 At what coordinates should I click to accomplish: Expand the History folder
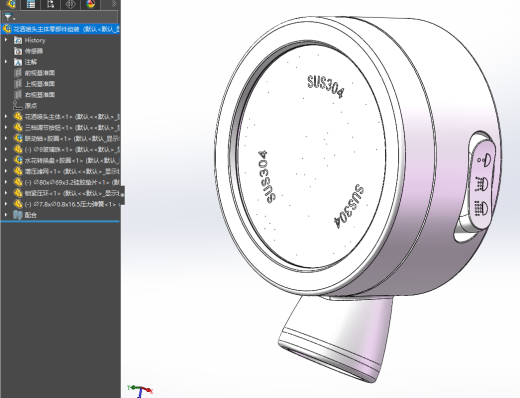[x=6, y=40]
